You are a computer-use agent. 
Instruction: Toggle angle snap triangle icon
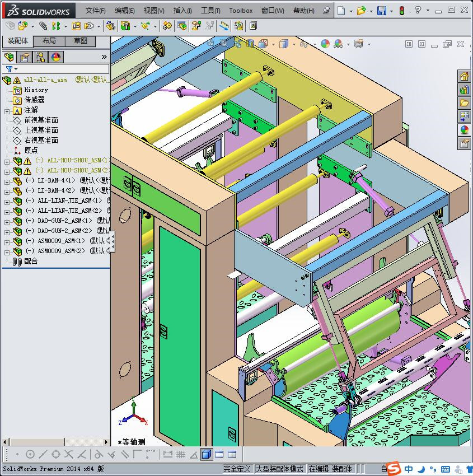point(194,455)
